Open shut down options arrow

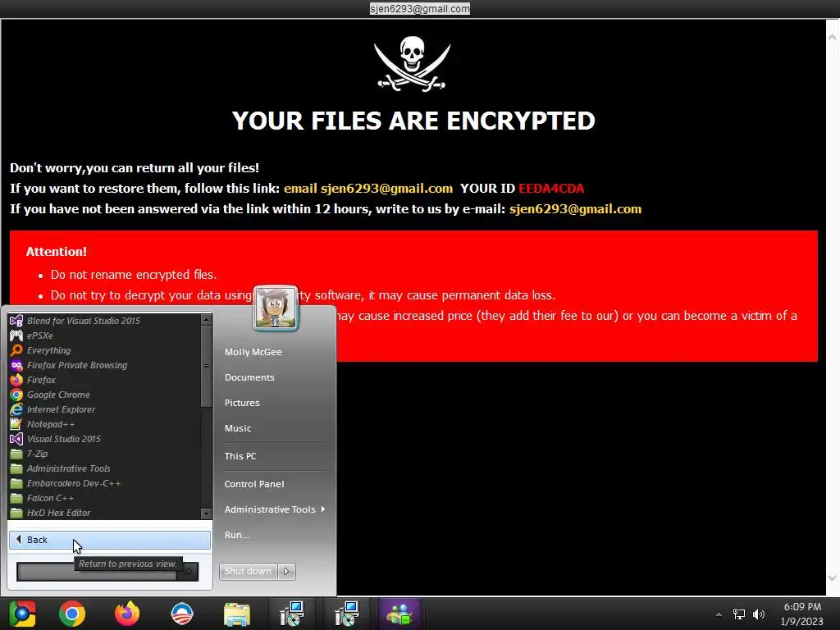(x=286, y=571)
